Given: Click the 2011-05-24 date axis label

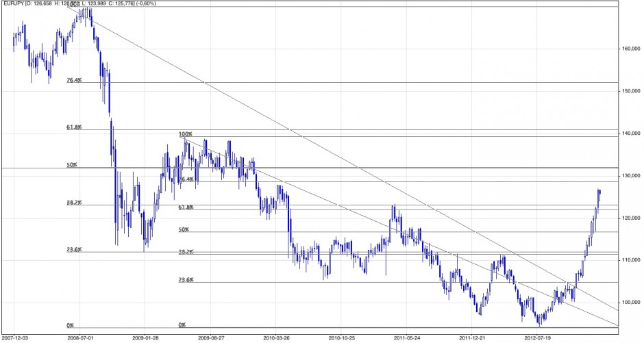Looking at the screenshot, I should coord(406,338).
